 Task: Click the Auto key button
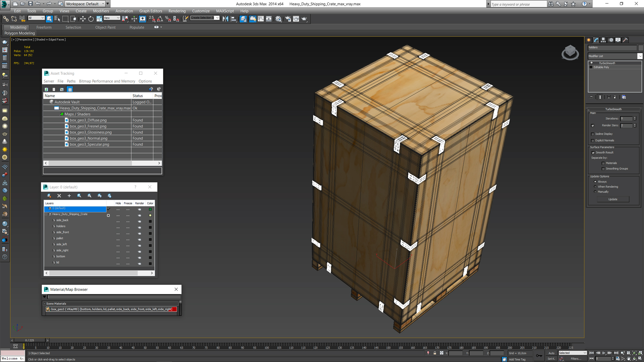[x=551, y=353]
